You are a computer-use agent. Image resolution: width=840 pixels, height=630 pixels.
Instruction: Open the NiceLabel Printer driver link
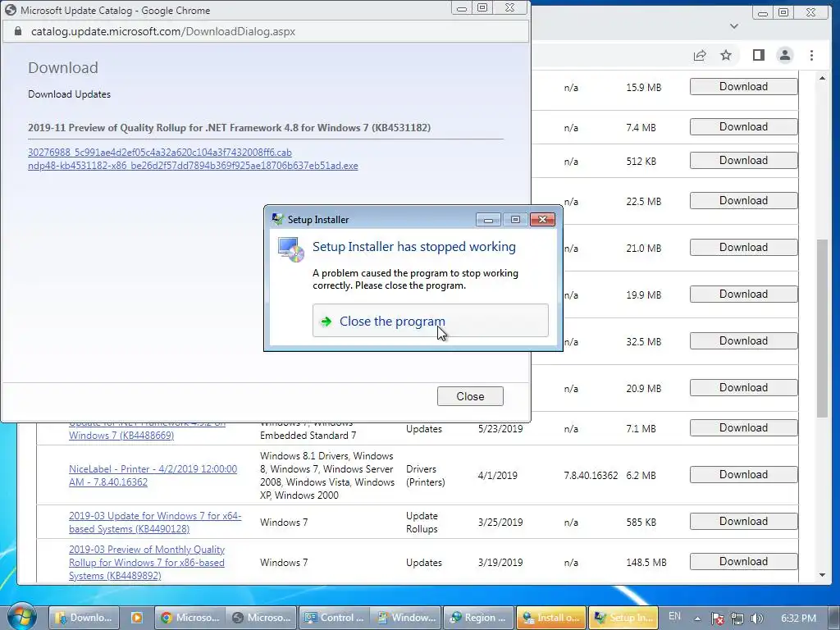(153, 475)
